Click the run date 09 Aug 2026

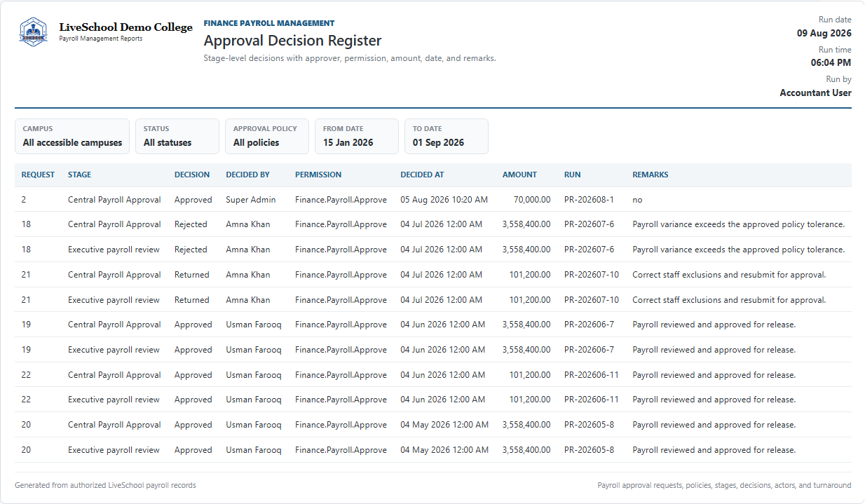click(824, 33)
